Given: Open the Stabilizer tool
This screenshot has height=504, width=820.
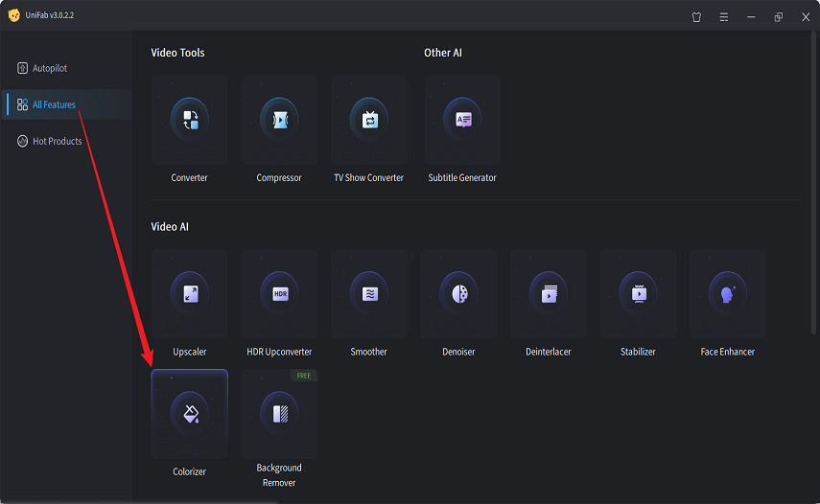Looking at the screenshot, I should [x=638, y=294].
